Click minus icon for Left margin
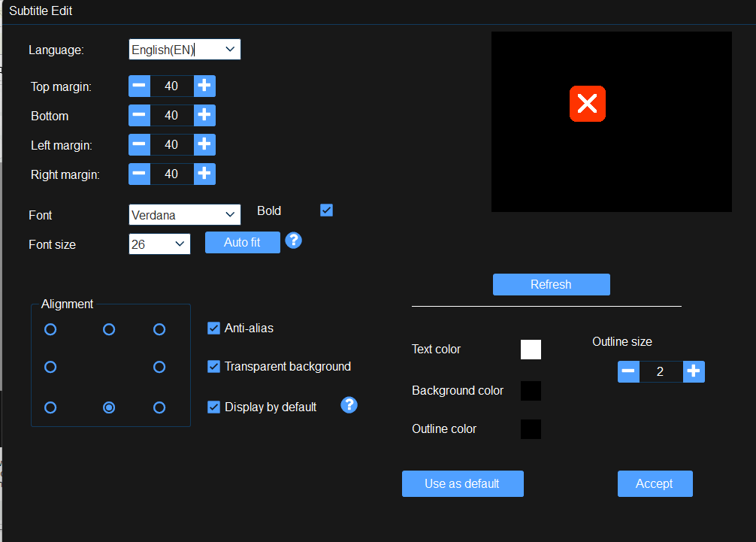The image size is (756, 542). tap(140, 144)
